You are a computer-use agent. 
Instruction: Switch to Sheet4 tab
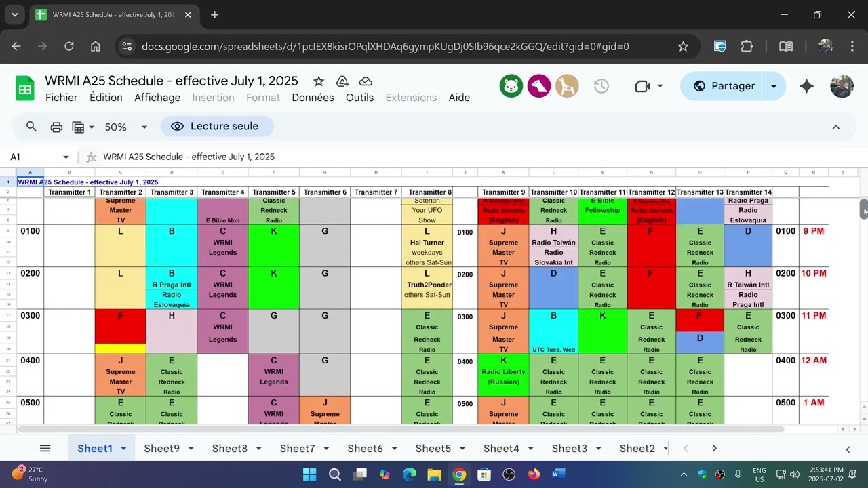point(501,448)
